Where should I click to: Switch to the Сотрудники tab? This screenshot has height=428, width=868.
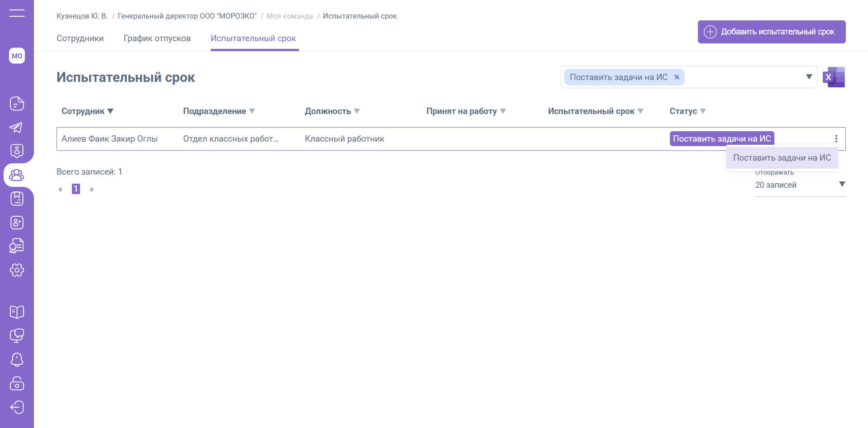click(80, 38)
